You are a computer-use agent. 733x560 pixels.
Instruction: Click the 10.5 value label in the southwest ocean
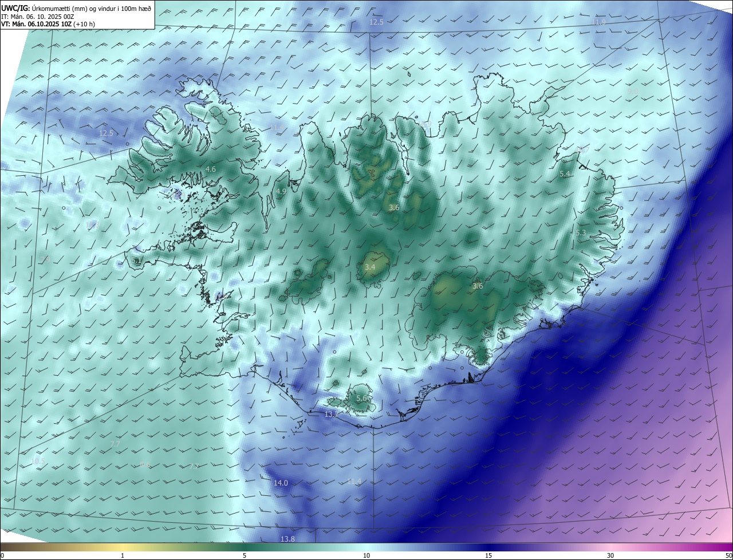tap(38, 461)
